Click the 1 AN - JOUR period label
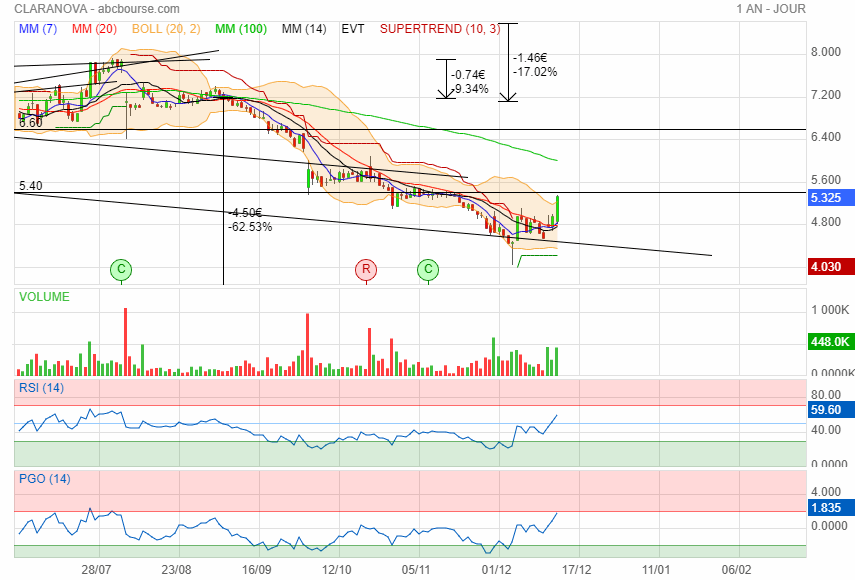Screen dimensions: 855x580 click(770, 9)
